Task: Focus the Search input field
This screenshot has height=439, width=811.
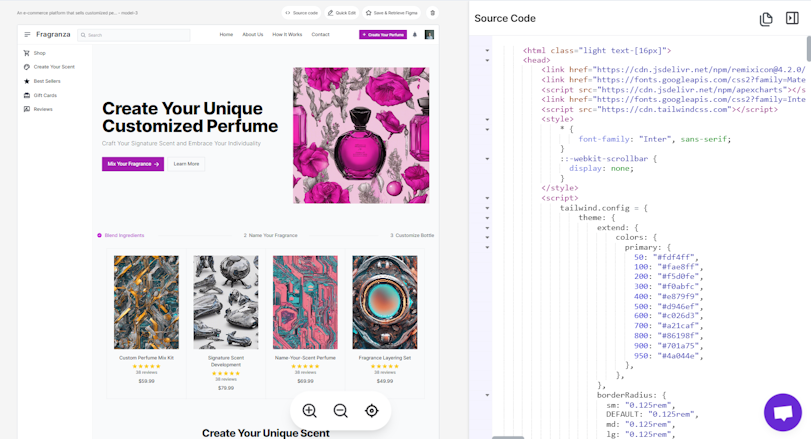Action: point(134,35)
